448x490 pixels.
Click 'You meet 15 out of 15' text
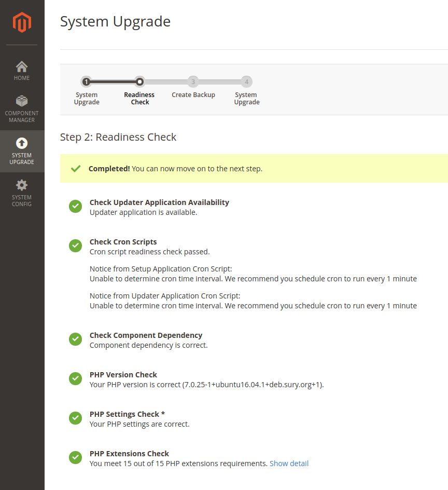(x=178, y=464)
